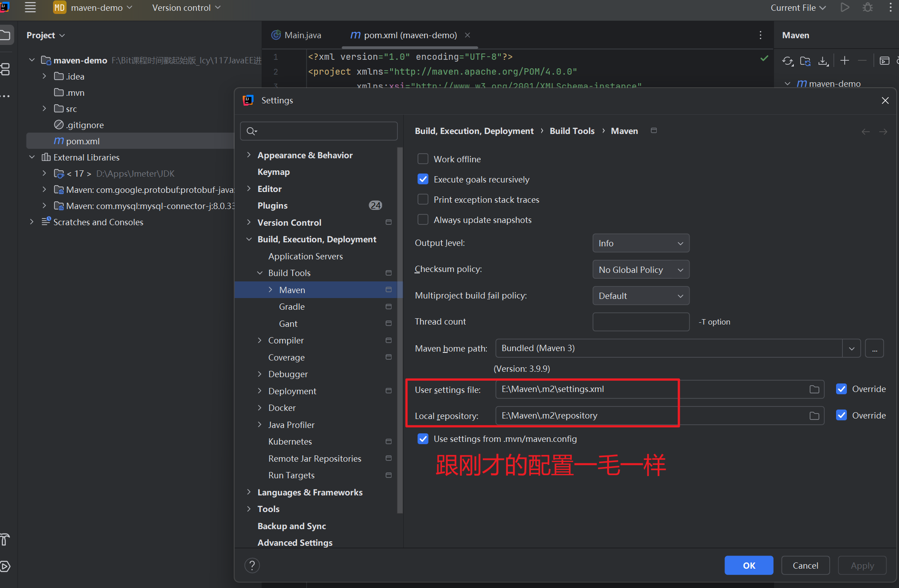The height and width of the screenshot is (588, 899).
Task: Click the Debug bug icon in toolbar
Action: [x=868, y=8]
